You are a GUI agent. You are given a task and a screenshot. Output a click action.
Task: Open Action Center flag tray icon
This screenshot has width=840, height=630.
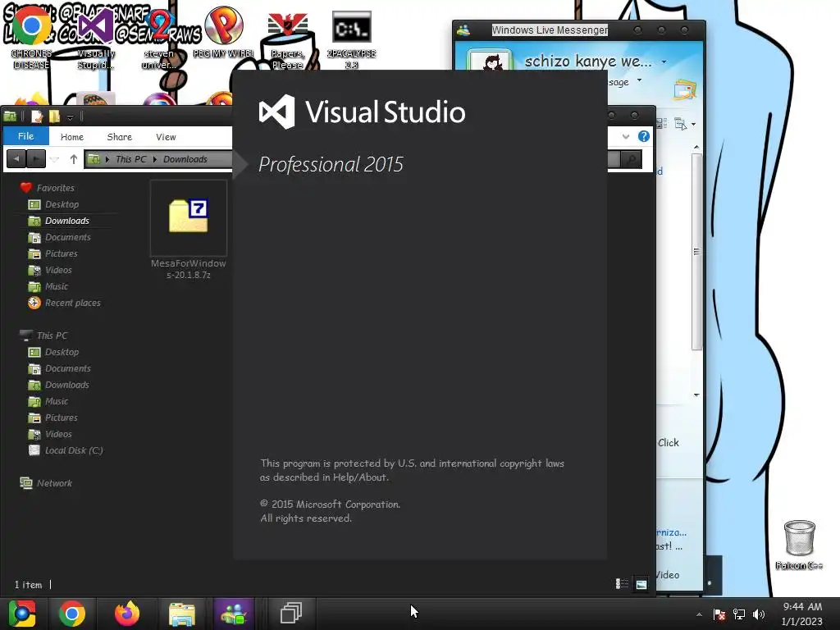719,614
